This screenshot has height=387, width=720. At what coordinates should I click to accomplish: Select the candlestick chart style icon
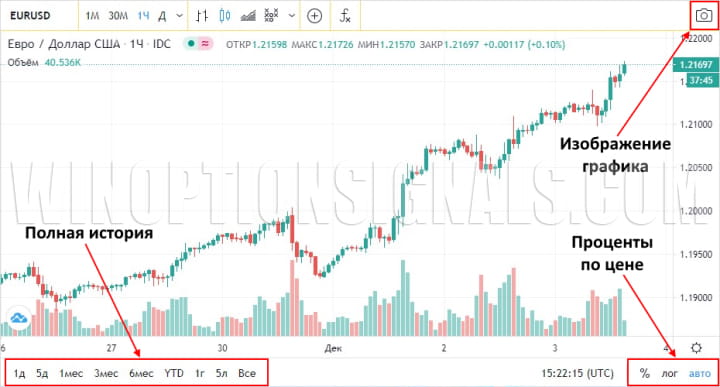coord(225,16)
